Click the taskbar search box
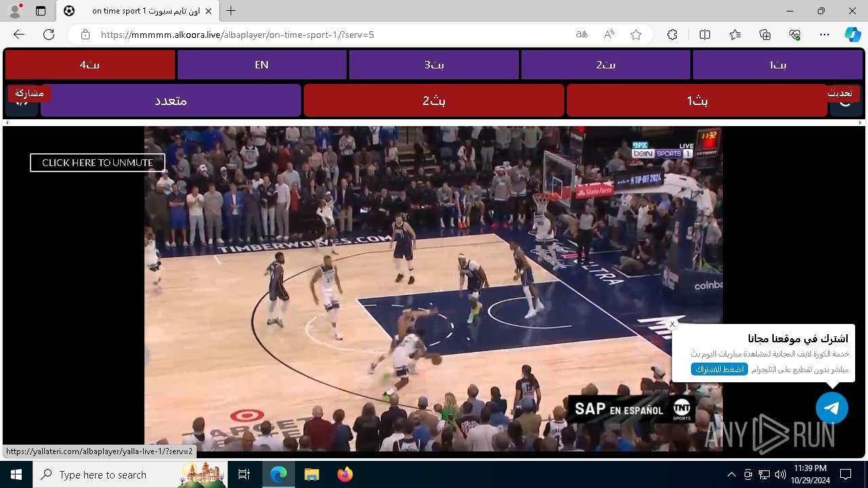The width and height of the screenshot is (868, 488). pyautogui.click(x=129, y=474)
